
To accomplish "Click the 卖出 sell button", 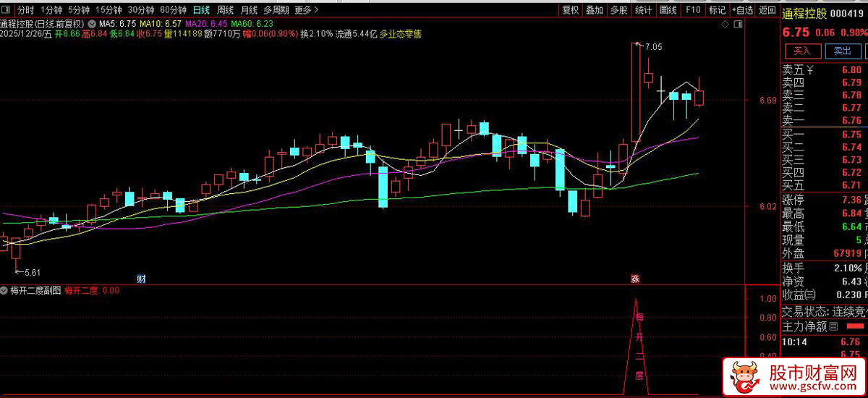I will point(843,51).
